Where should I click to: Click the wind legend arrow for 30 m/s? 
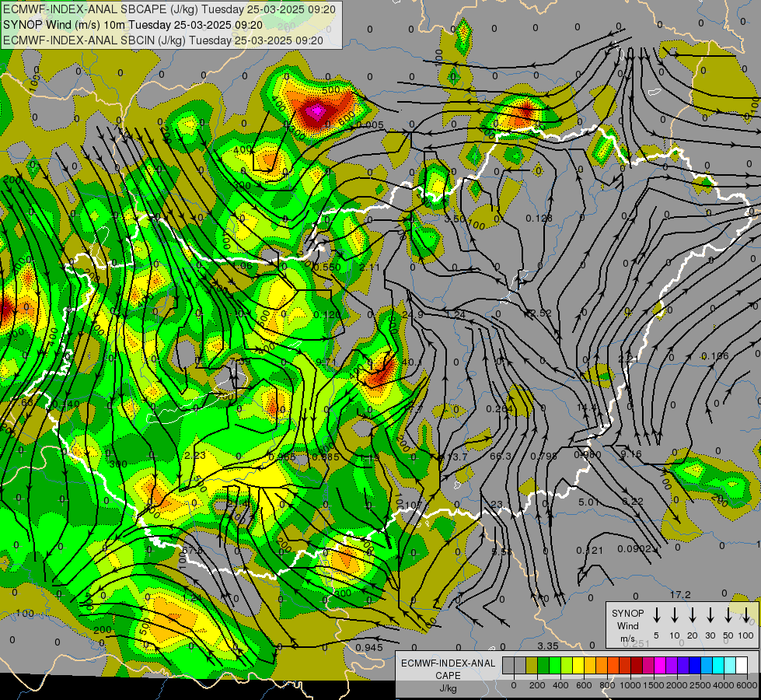click(x=710, y=614)
